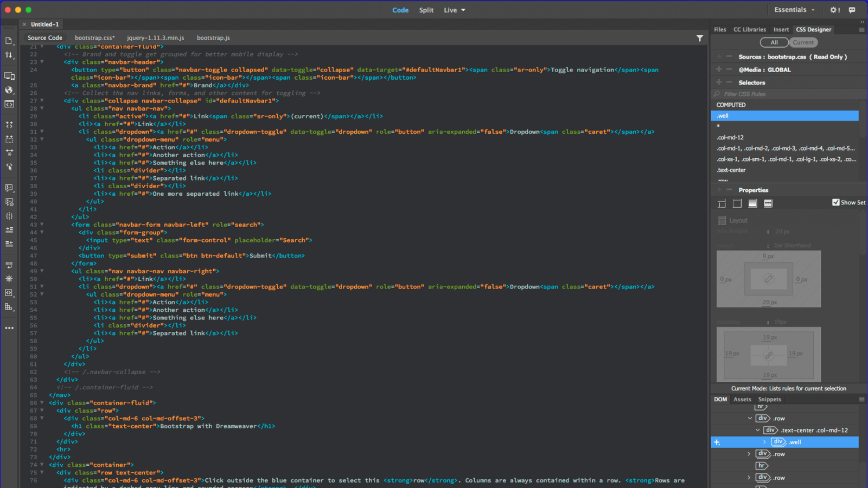Toggle the Show Set checkbox
This screenshot has width=868, height=488.
[x=835, y=202]
